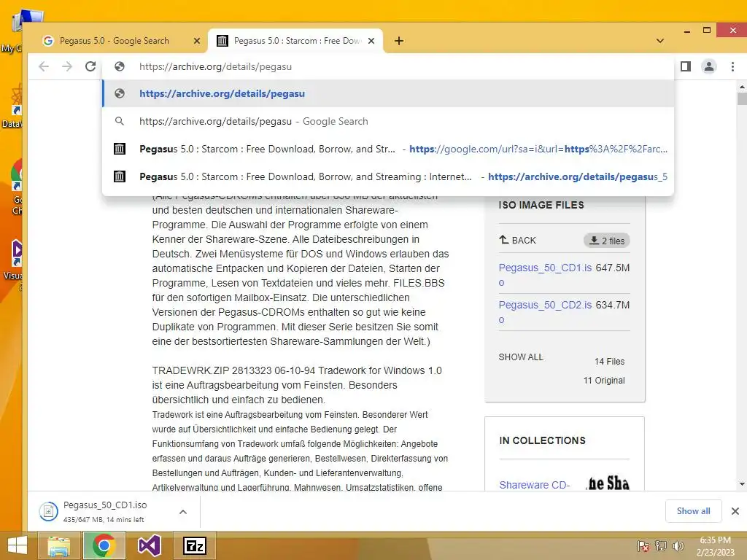This screenshot has height=560, width=747.
Task: Open the Windows Start button
Action: [18, 545]
